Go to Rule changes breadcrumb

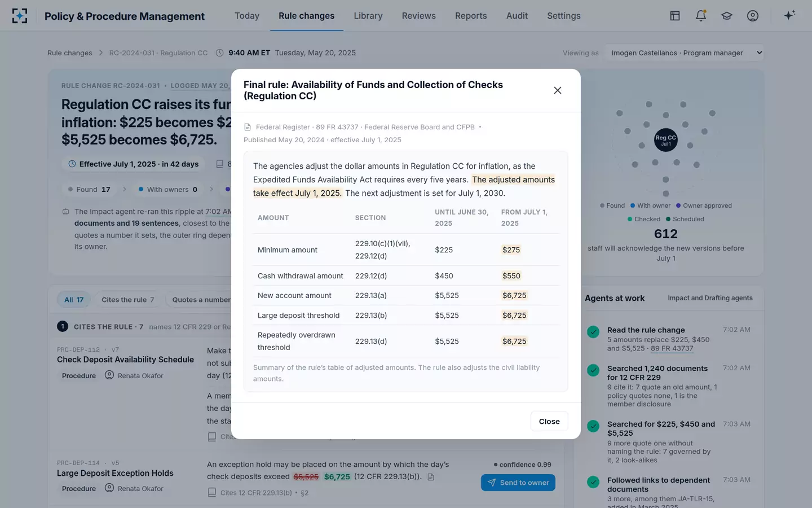tap(70, 53)
